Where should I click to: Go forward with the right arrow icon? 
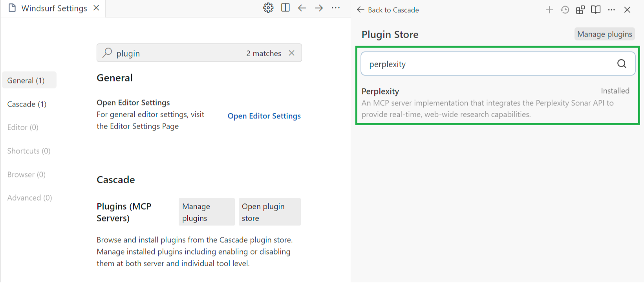coord(319,8)
